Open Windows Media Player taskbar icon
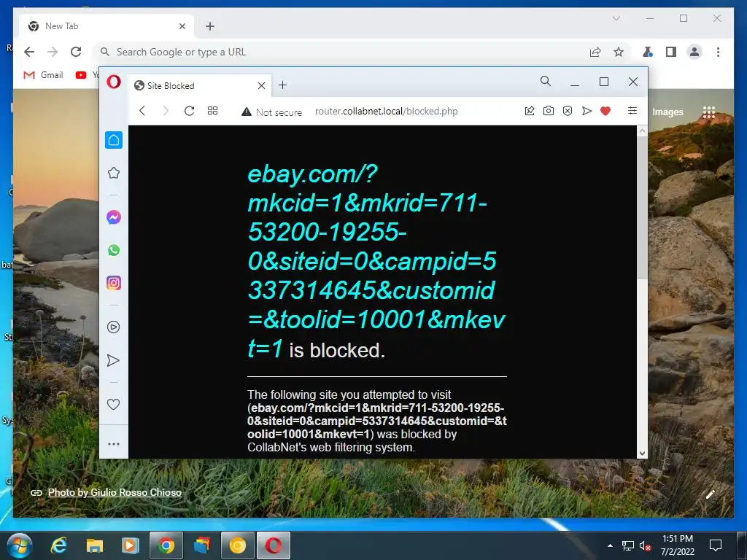This screenshot has width=747, height=560. [x=130, y=545]
